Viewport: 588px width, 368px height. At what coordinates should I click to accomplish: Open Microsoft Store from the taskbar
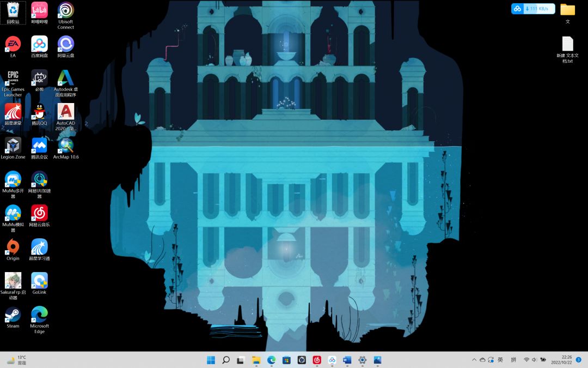pos(286,360)
